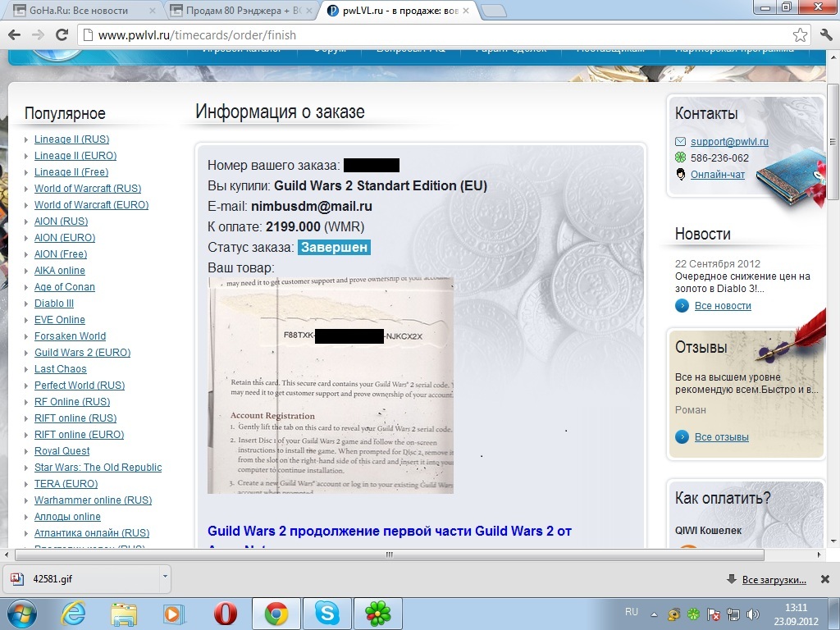Viewport: 840px width, 630px height.
Task: Open the Windows Start menu
Action: coord(22,614)
